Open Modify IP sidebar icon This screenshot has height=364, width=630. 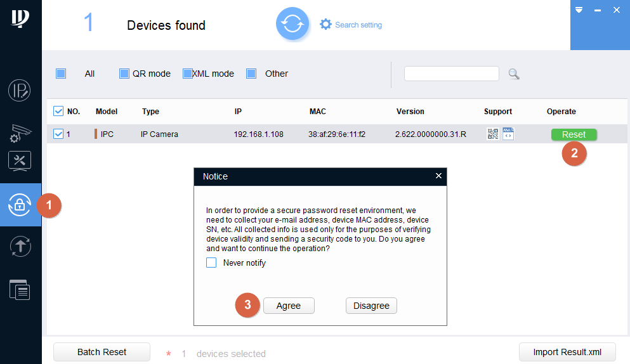pos(20,91)
